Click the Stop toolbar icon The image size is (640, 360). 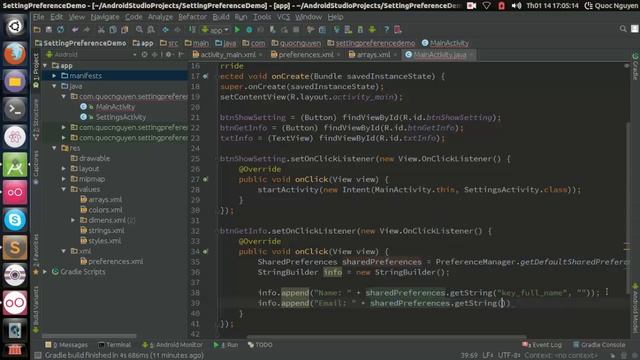tap(296, 29)
